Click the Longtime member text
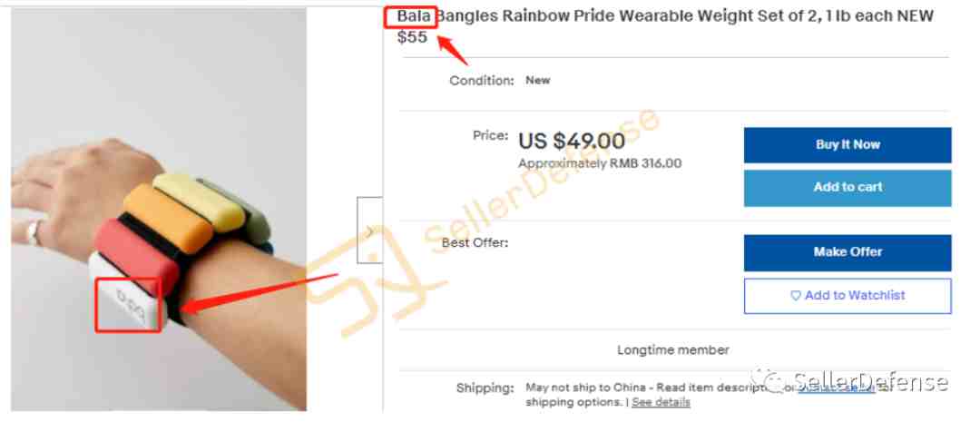 (673, 350)
